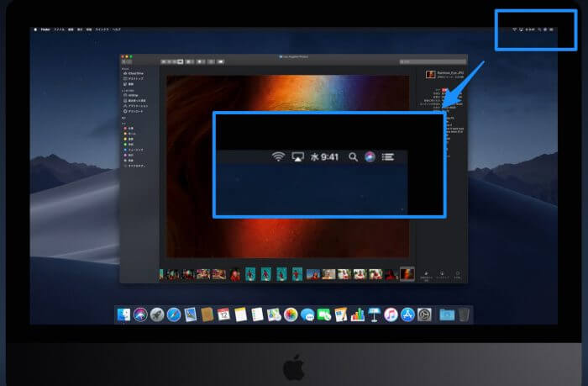Viewport: 588px width, 386px height.
Task: Open the Trash in the Dock
Action: (x=464, y=315)
